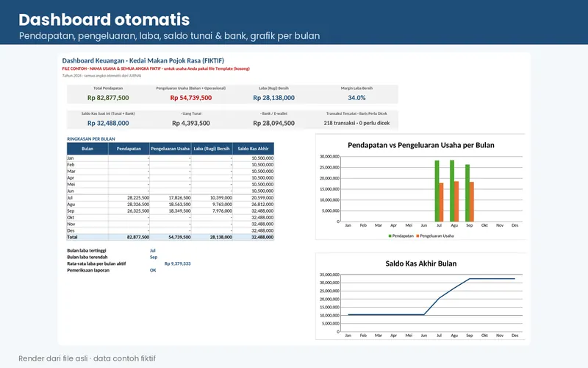Click the 'Jul' row label in the table
The height and width of the screenshot is (368, 588).
pyautogui.click(x=70, y=198)
